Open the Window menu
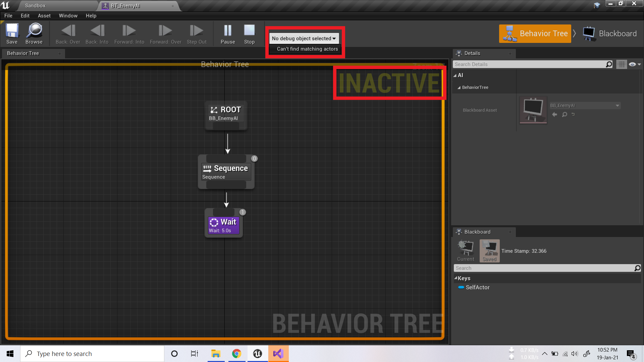Viewport: 644px width, 362px height. [68, 16]
